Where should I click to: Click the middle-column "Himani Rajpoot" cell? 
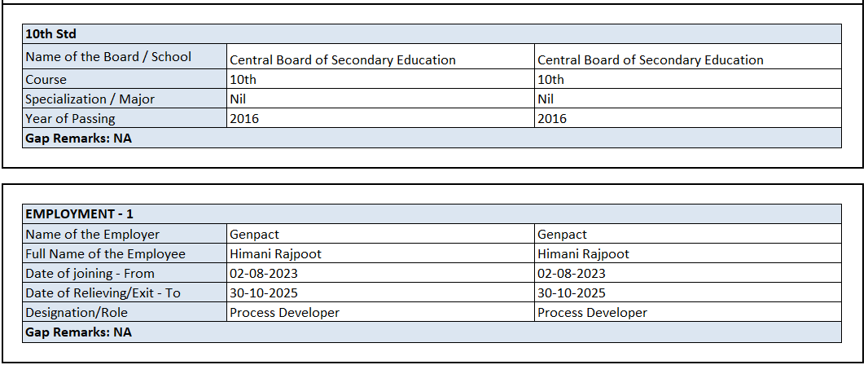[x=275, y=254]
